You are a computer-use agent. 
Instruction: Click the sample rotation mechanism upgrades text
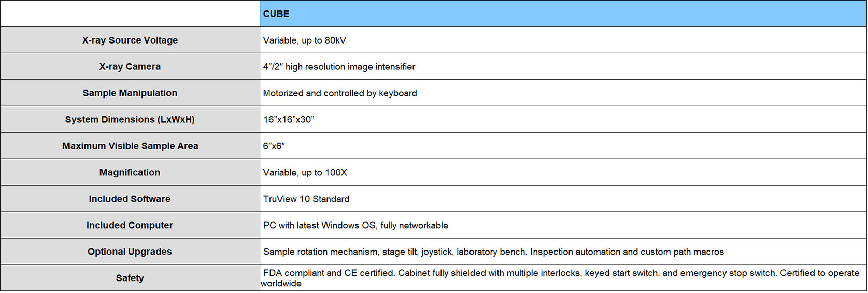tap(493, 252)
